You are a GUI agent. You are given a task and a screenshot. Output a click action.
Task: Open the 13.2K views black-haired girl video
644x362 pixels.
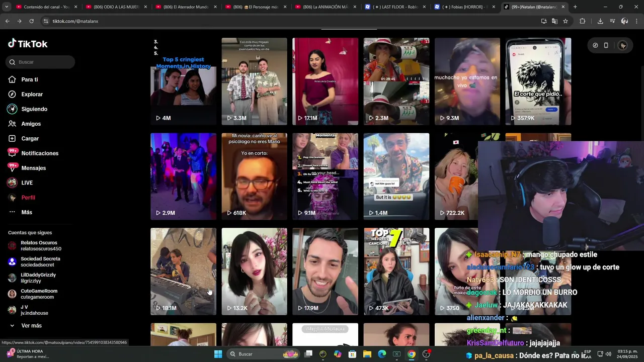pos(254,271)
